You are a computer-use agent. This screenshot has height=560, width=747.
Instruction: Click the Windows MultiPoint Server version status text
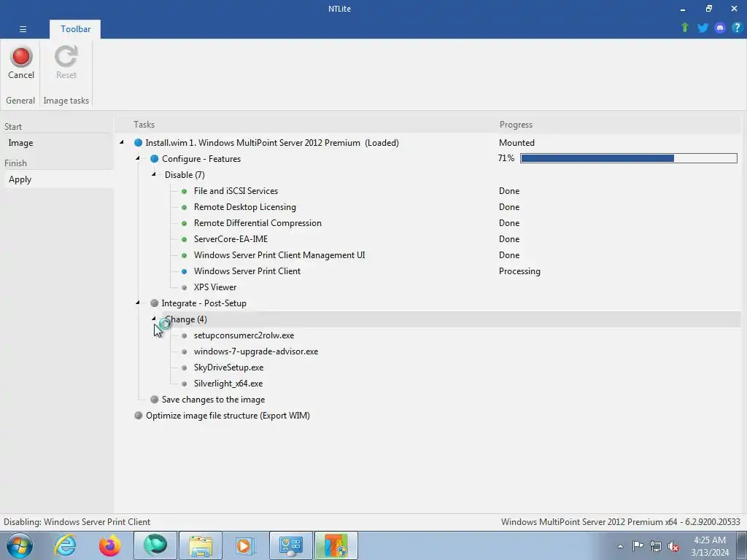[x=620, y=522]
